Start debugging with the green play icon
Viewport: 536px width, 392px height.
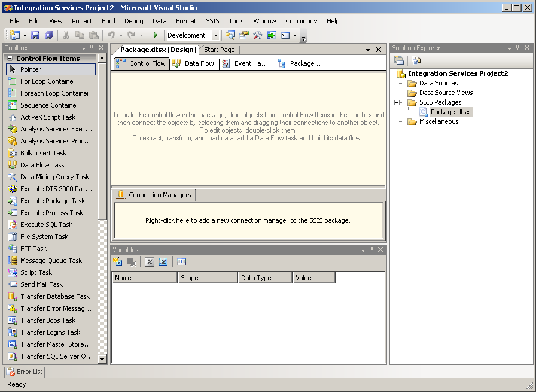pyautogui.click(x=156, y=35)
